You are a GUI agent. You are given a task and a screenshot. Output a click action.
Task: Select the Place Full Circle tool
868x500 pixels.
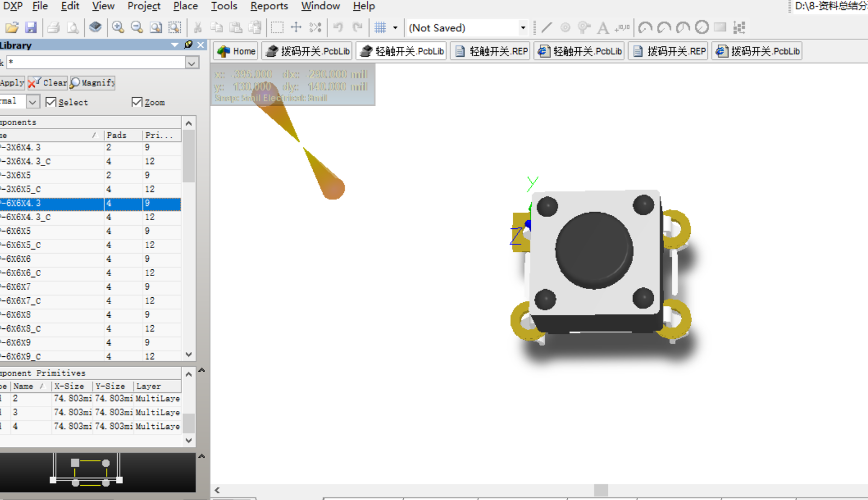tap(702, 27)
